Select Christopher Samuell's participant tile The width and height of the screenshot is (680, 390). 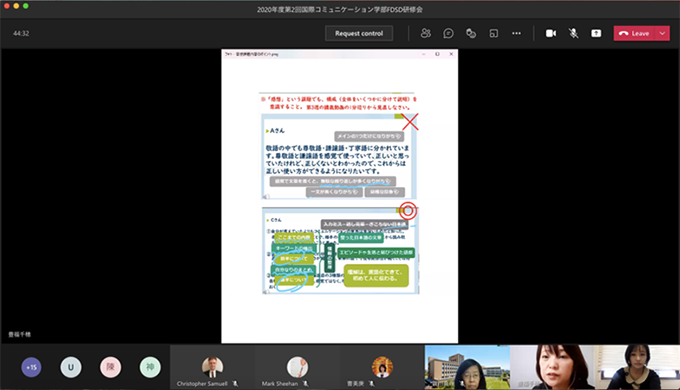(212, 367)
